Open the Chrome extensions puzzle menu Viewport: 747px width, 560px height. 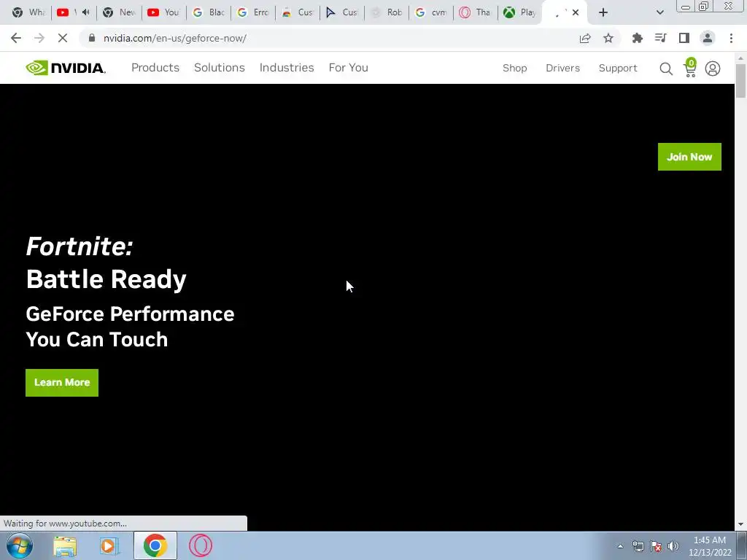pyautogui.click(x=637, y=38)
